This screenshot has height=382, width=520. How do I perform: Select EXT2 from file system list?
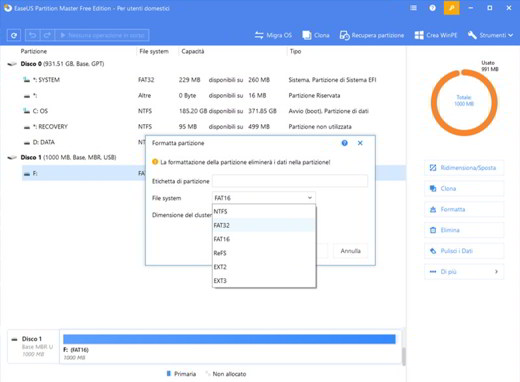[x=264, y=267]
